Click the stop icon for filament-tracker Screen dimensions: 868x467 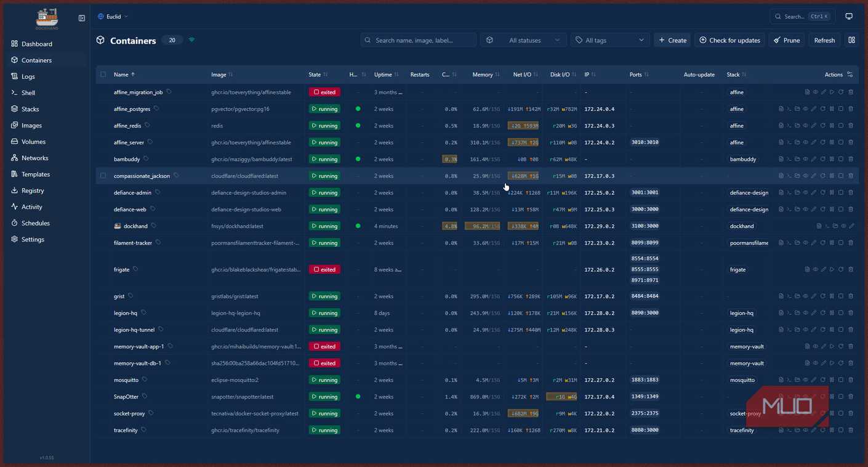841,243
